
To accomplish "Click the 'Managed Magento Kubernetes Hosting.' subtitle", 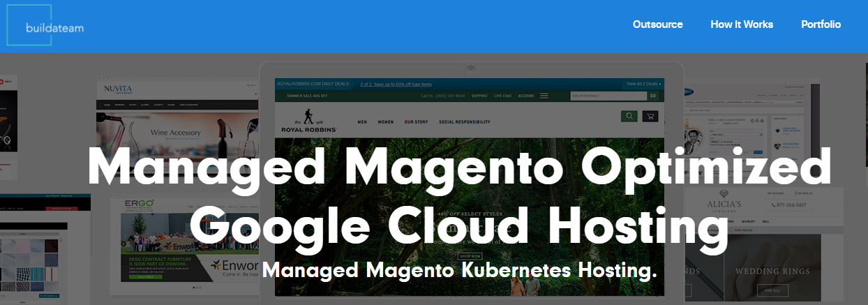I will [x=460, y=269].
